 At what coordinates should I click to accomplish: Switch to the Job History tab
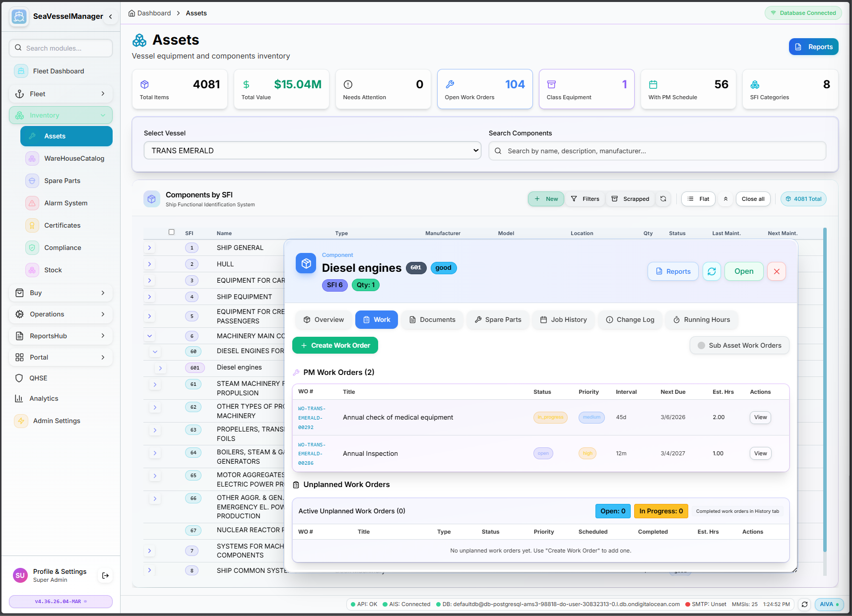(x=563, y=319)
